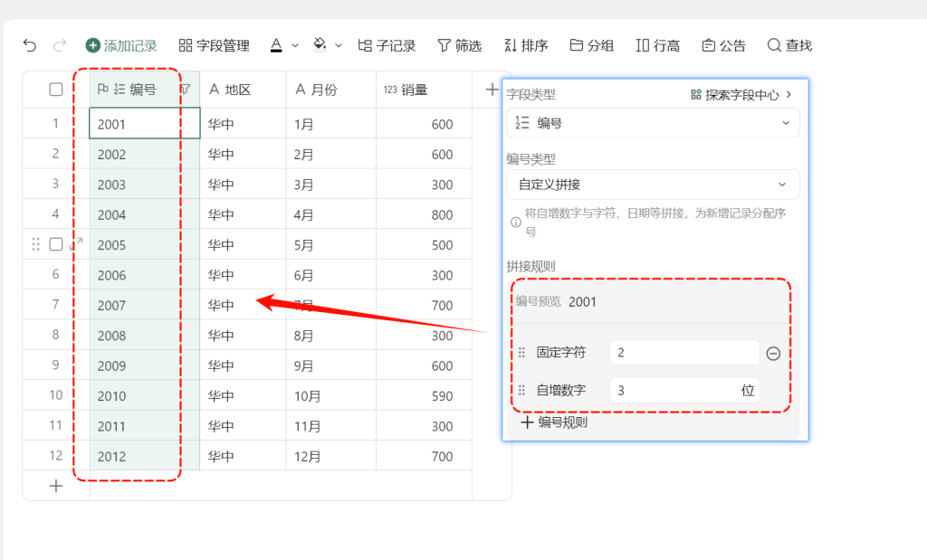The image size is (927, 560).
Task: Click the drag handle on row 2005
Action: tap(35, 244)
